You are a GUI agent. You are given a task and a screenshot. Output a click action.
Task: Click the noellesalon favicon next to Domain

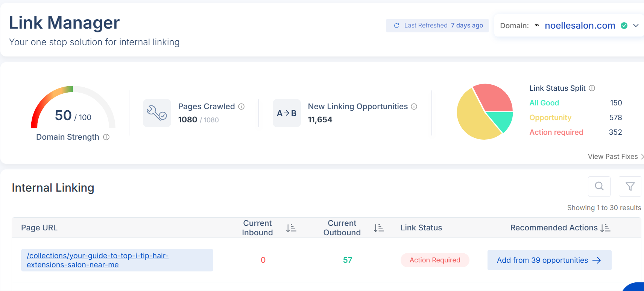pyautogui.click(x=537, y=25)
